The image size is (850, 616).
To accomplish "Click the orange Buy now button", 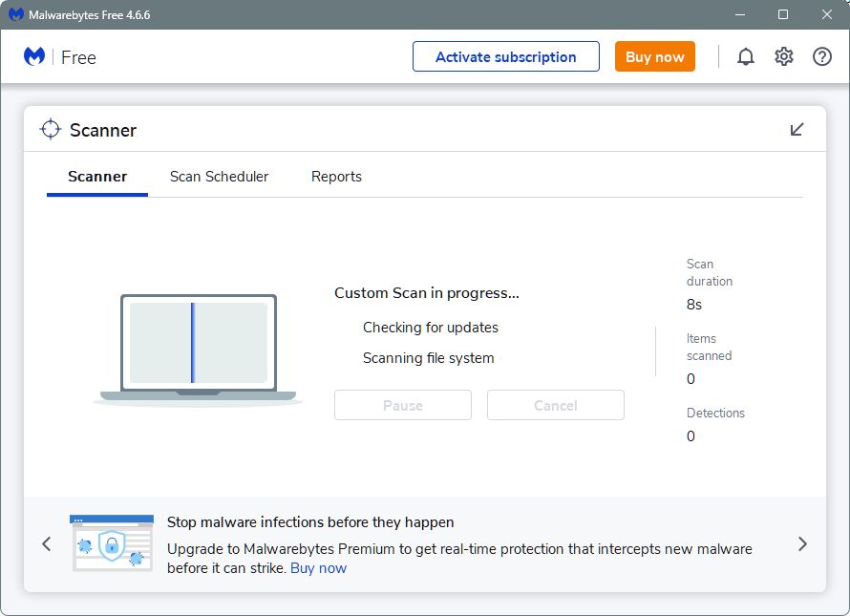I will click(x=655, y=56).
